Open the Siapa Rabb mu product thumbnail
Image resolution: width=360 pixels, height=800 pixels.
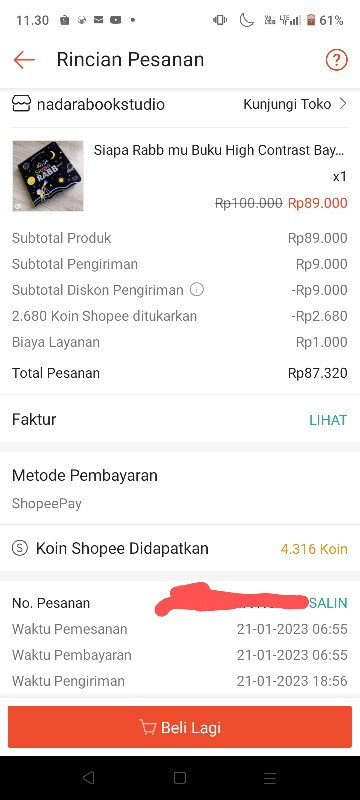point(48,176)
